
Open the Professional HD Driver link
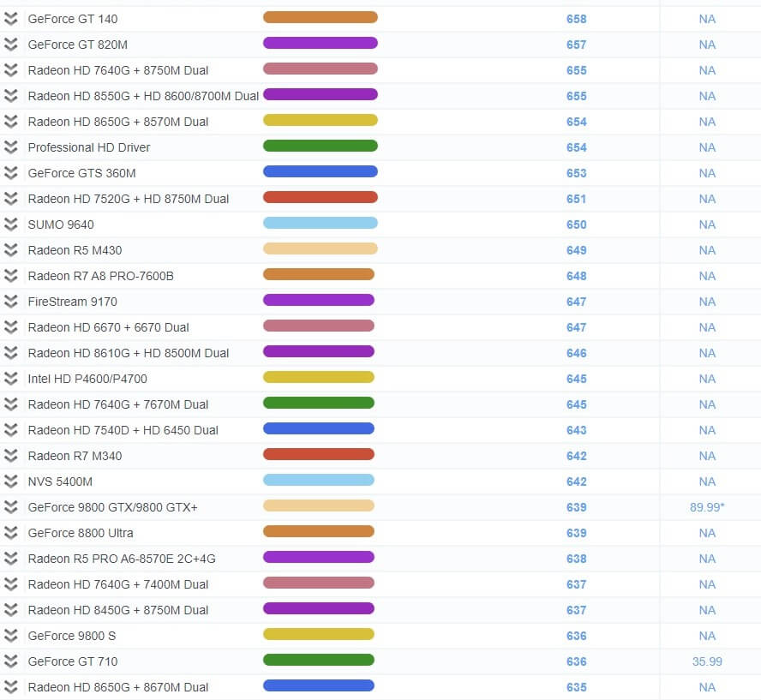(89, 147)
